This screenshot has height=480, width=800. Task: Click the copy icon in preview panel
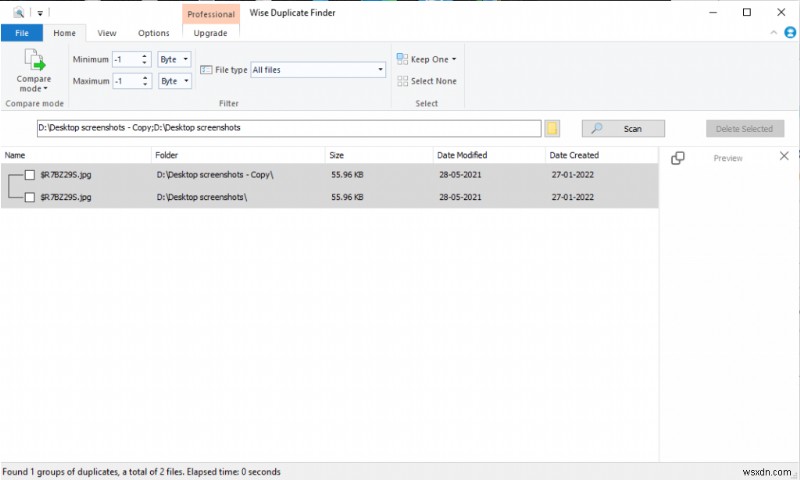[678, 158]
